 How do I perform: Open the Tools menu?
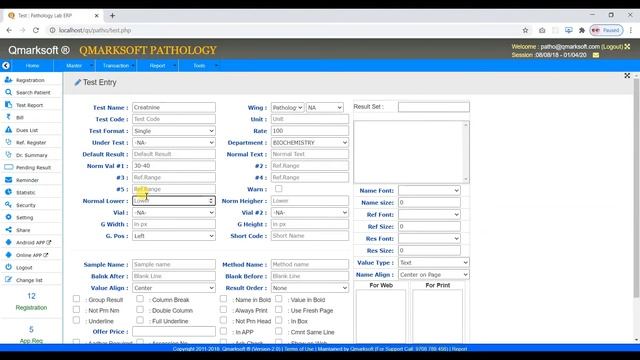pos(200,66)
